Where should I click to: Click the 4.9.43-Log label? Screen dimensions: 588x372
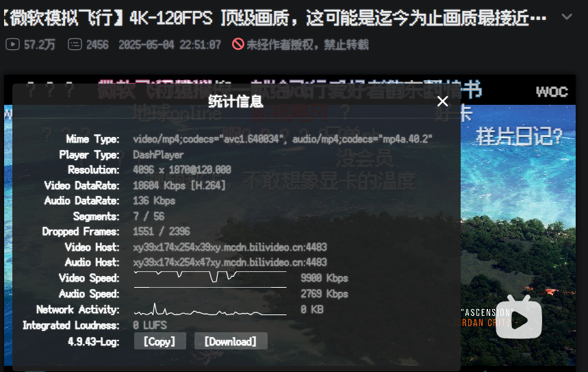coord(93,342)
